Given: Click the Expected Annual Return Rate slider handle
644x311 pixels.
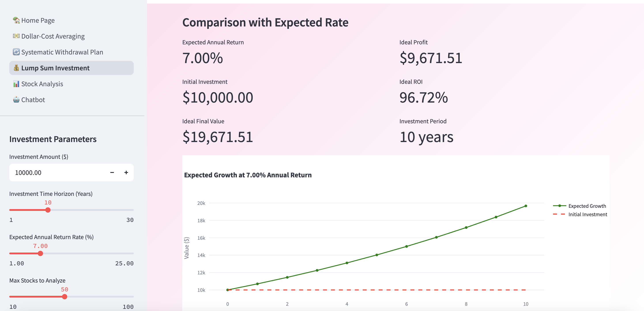Looking at the screenshot, I should coord(41,254).
